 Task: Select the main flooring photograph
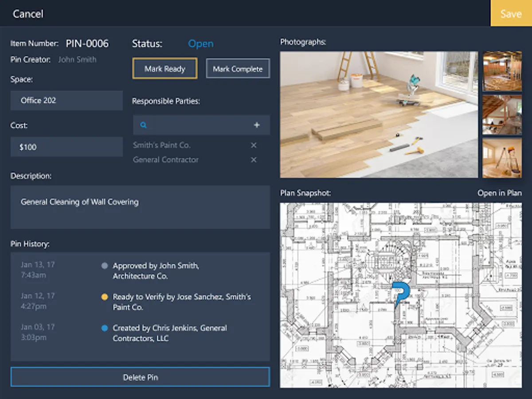tap(379, 115)
